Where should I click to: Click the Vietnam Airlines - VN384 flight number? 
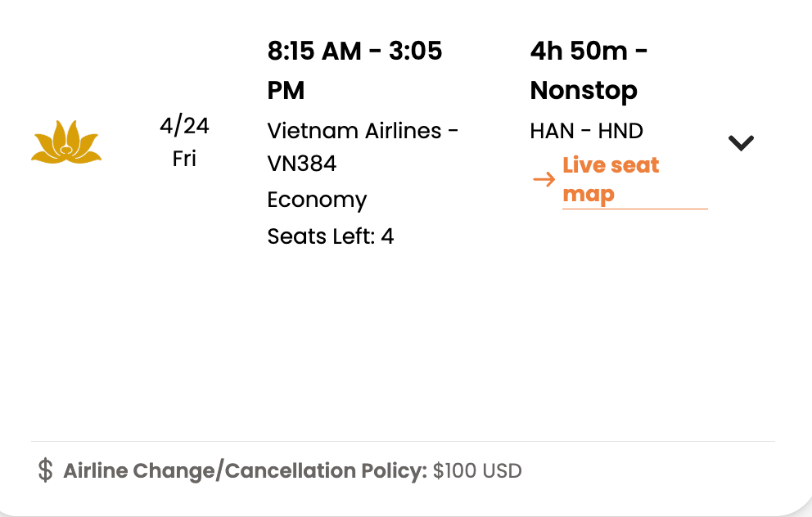(x=363, y=146)
